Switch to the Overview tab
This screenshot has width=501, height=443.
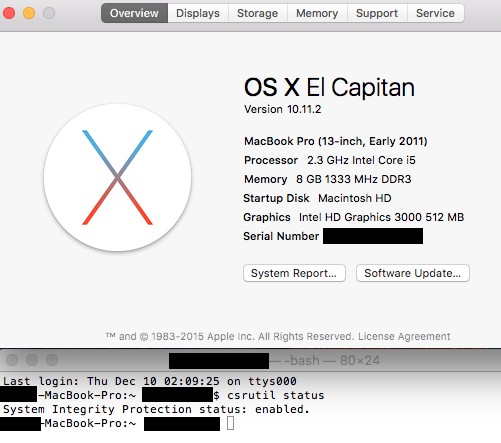(x=134, y=13)
